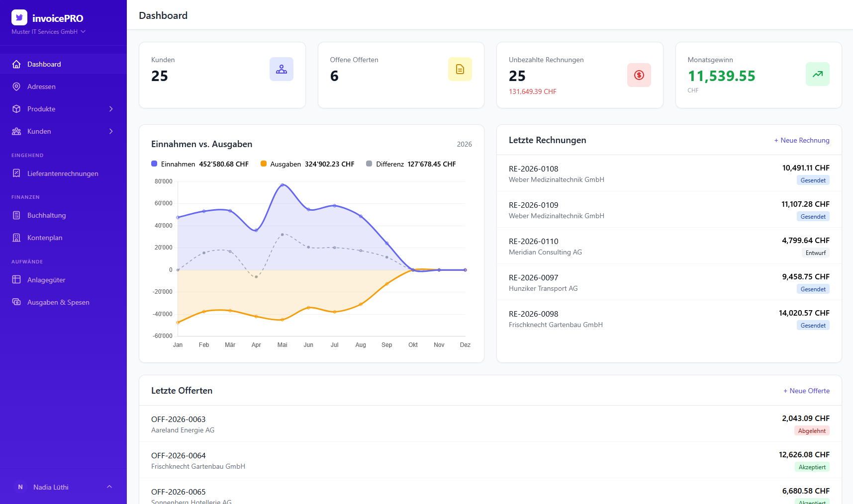The height and width of the screenshot is (504, 853).
Task: Click Aareland Energie AG customer name
Action: pyautogui.click(x=183, y=430)
